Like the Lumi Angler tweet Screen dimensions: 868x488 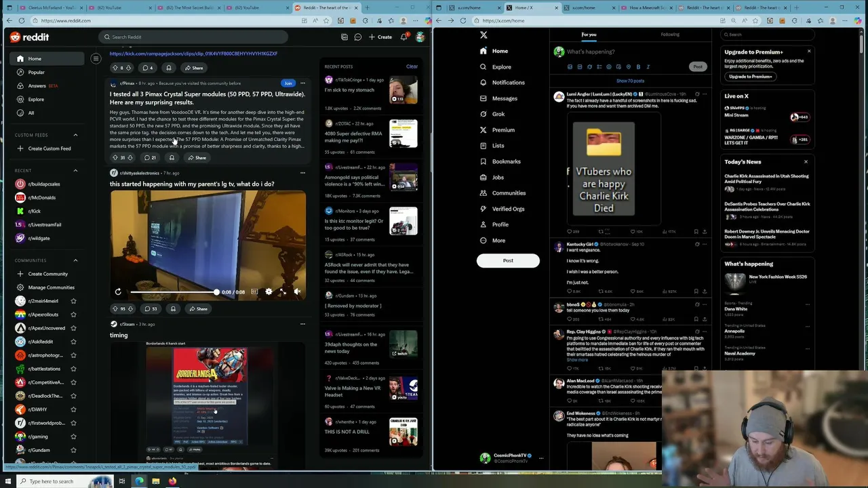click(x=633, y=231)
